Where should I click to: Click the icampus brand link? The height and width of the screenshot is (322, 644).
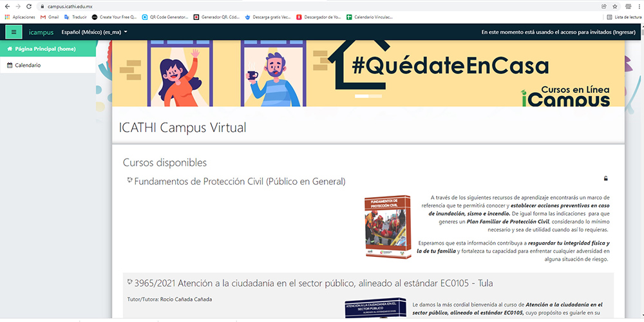pos(41,32)
